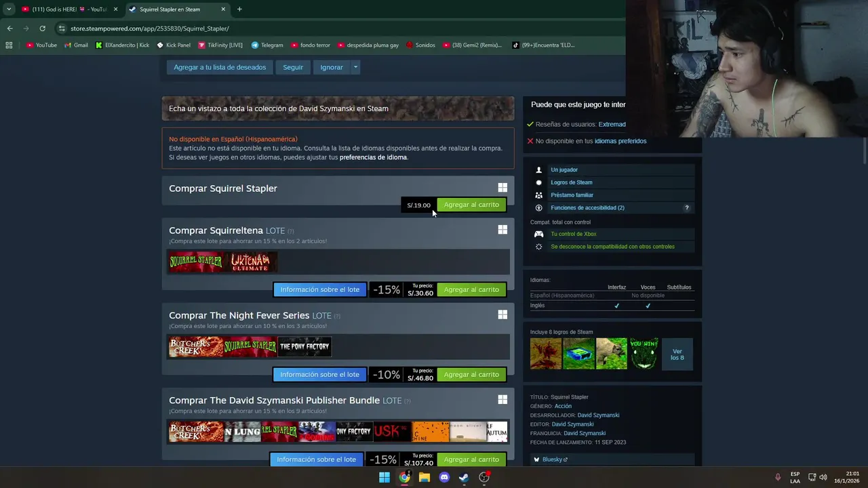Click Windows icon in Publisher Bundle row
Viewport: 868px width, 488px height.
(502, 400)
